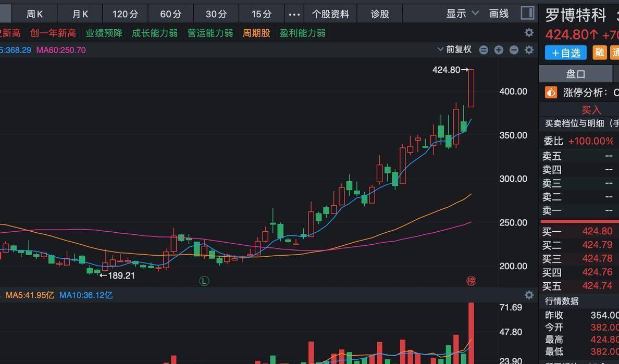619x364 pixels.
Task: Click the zoom out minus icon on chart
Action: pos(514,50)
